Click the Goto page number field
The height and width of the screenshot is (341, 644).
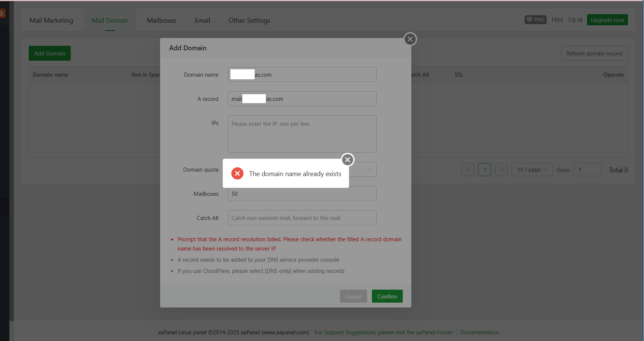pyautogui.click(x=587, y=170)
